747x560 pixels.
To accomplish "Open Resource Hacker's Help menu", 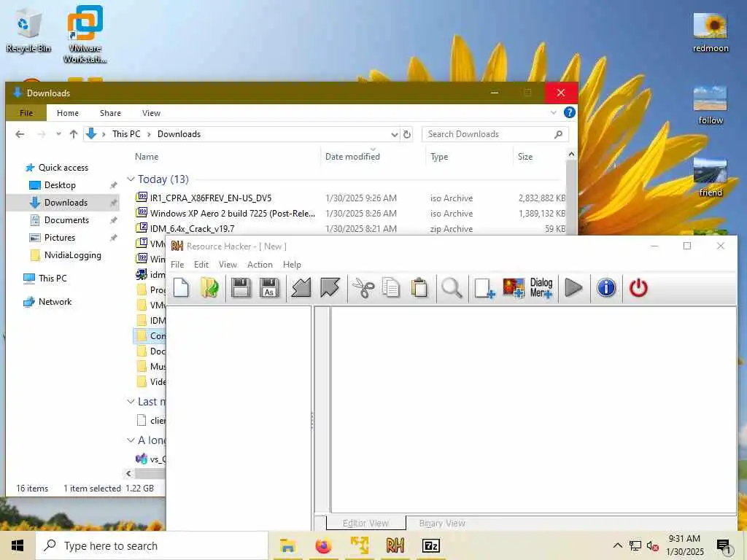I will 292,265.
